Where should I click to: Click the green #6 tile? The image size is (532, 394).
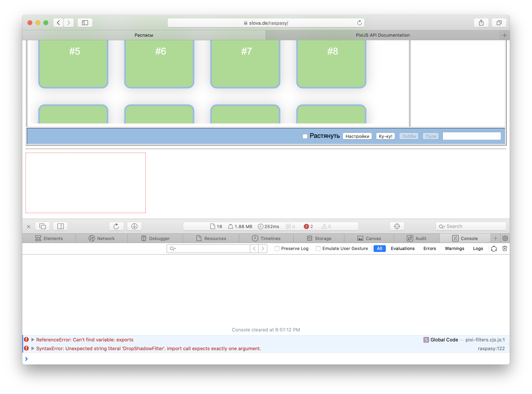159,64
